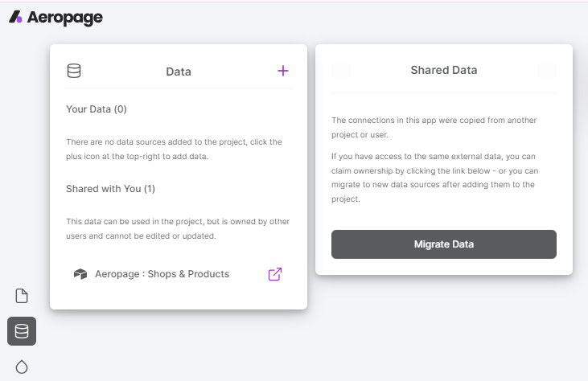Click the Aeropage logo

click(56, 18)
